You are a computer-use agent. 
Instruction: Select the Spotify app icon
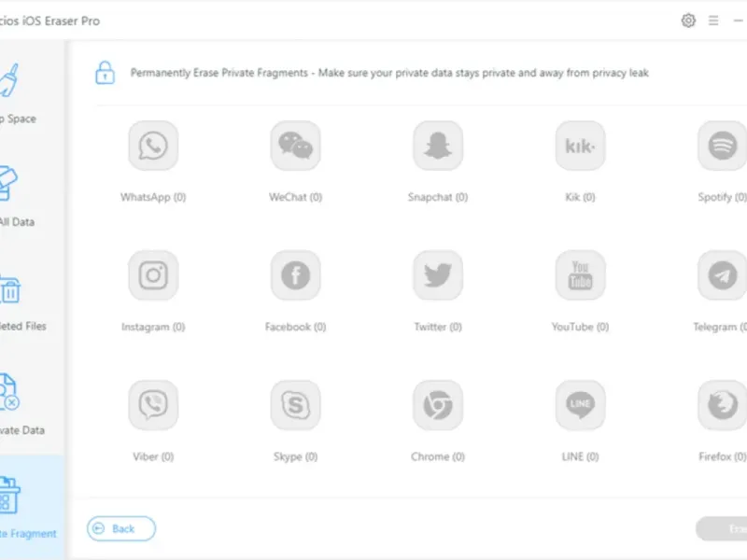point(722,146)
